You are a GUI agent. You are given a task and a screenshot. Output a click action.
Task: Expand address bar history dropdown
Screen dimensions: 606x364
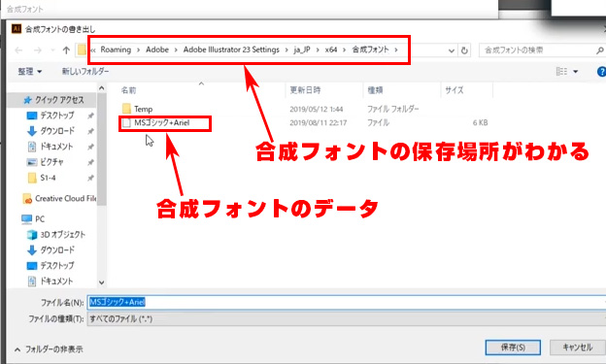tap(451, 50)
